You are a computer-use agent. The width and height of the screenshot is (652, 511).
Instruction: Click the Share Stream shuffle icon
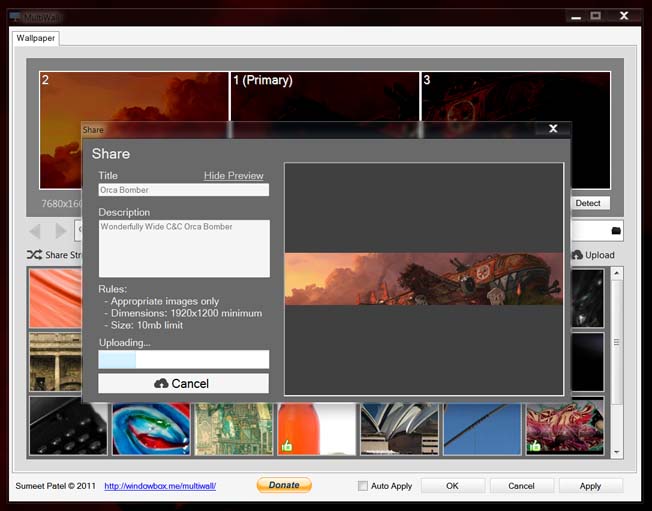34,254
